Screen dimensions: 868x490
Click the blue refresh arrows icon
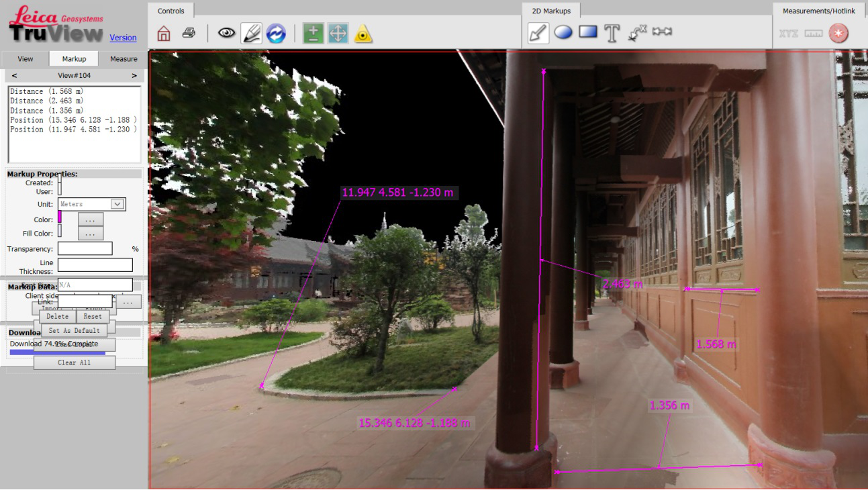[x=276, y=33]
